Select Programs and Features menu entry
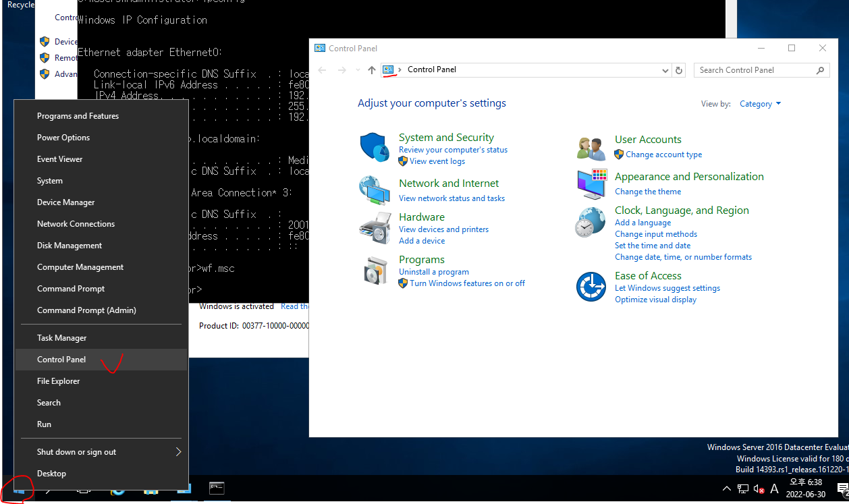This screenshot has height=504, width=849. tap(101, 116)
